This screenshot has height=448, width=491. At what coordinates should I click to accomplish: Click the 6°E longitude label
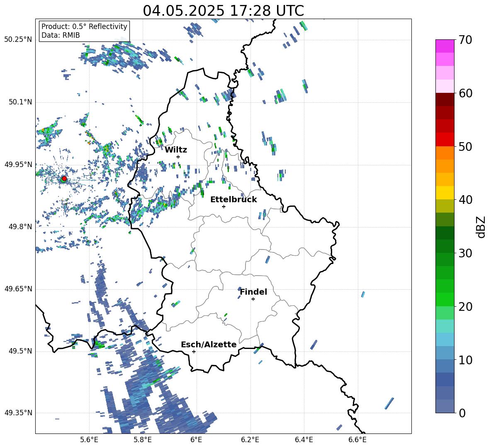click(196, 440)
